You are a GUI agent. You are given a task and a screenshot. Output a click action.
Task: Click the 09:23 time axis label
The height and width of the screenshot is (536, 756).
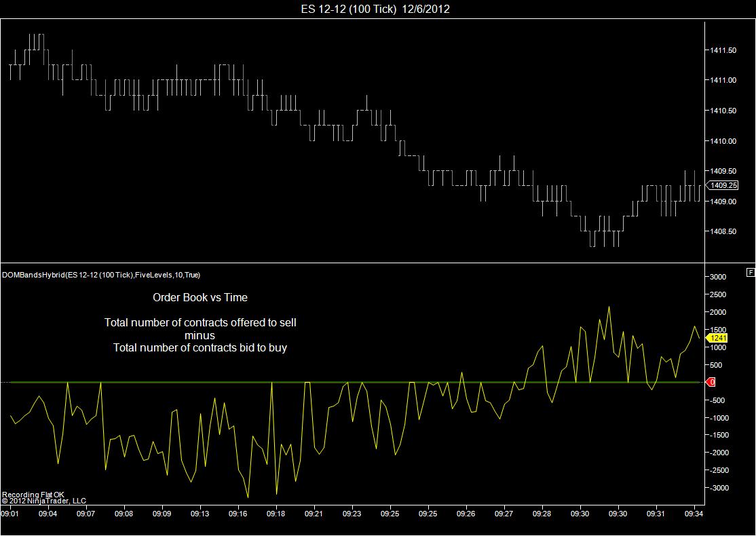(x=352, y=514)
